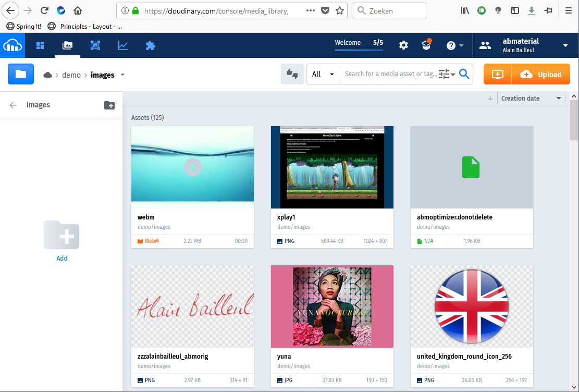Open the Transformations nav icon
This screenshot has width=579, height=392.
coord(95,45)
